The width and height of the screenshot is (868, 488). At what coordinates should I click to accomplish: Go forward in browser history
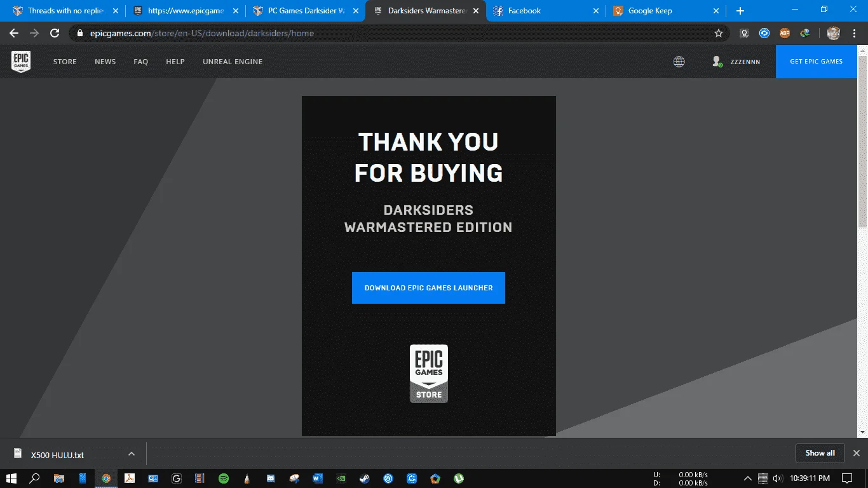click(x=34, y=33)
